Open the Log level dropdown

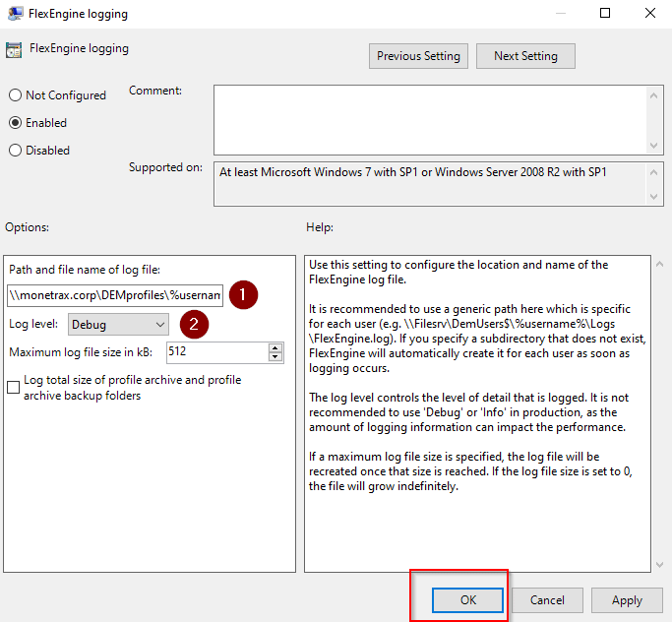tap(118, 324)
